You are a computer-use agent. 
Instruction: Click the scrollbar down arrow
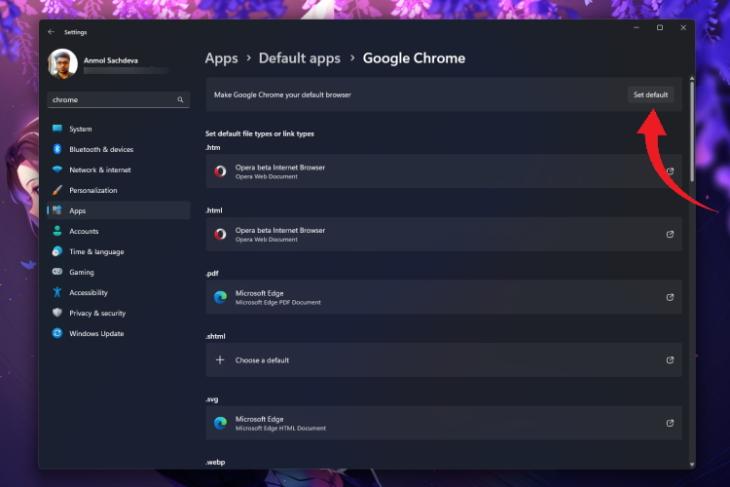(691, 464)
